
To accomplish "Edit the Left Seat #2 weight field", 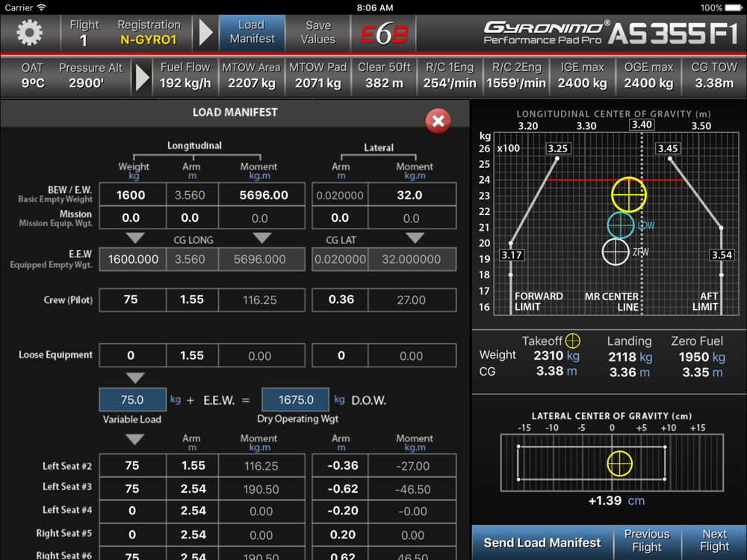I will [x=132, y=465].
